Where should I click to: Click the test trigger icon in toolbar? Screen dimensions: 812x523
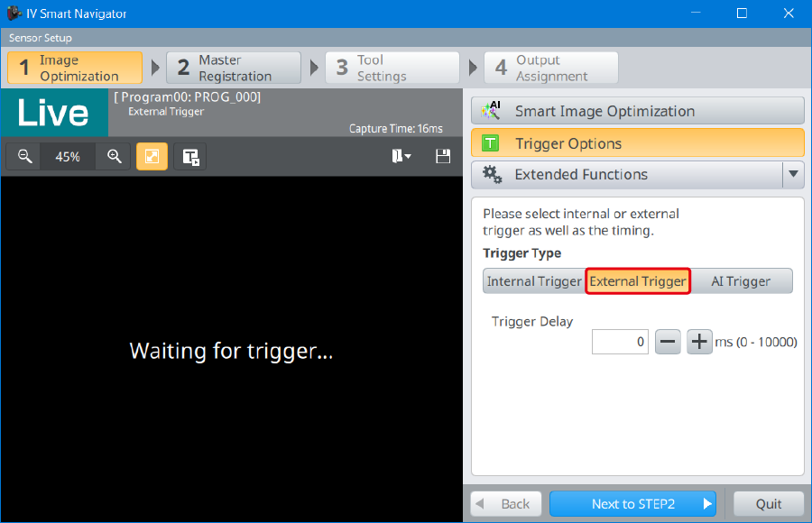pos(190,156)
